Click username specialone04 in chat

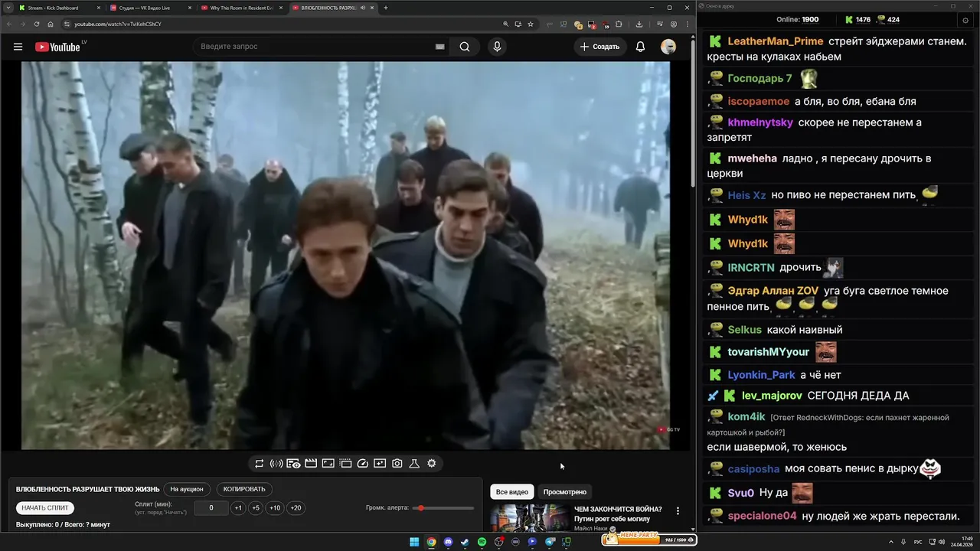(x=762, y=516)
